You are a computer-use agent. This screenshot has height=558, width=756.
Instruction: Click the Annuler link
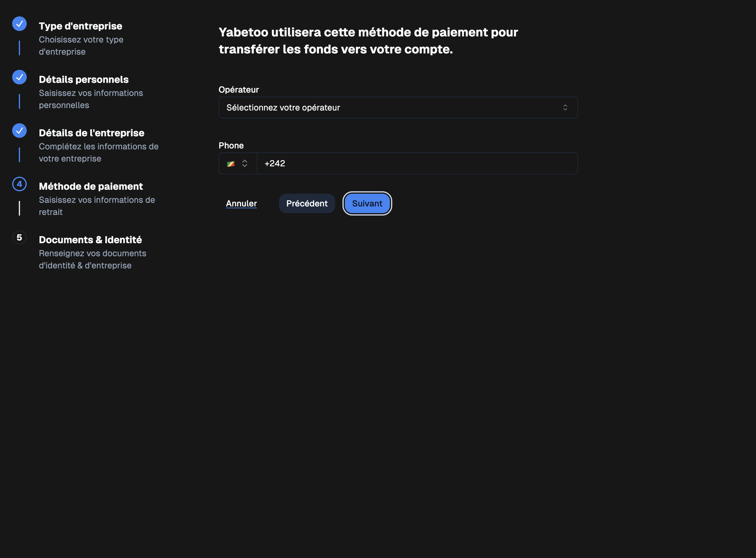[x=241, y=203]
